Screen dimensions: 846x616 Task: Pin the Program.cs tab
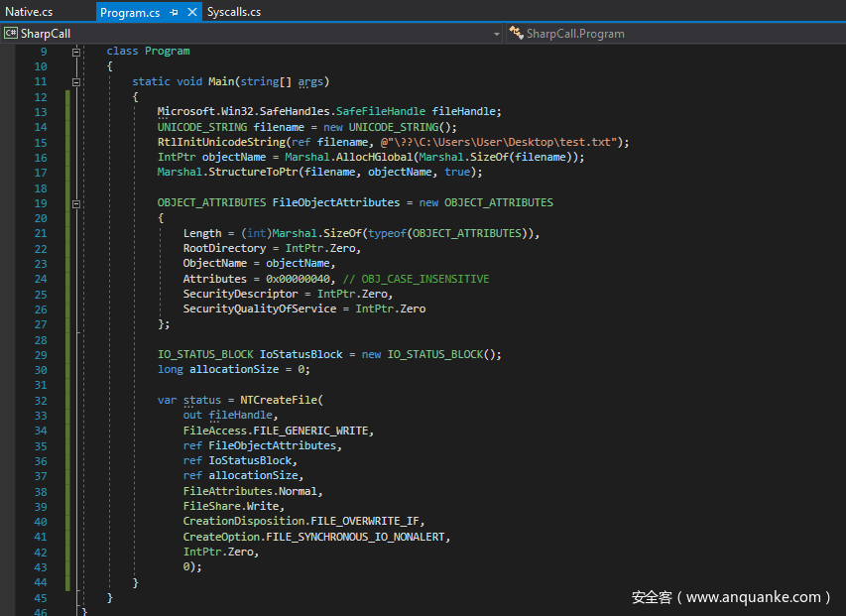pos(174,13)
